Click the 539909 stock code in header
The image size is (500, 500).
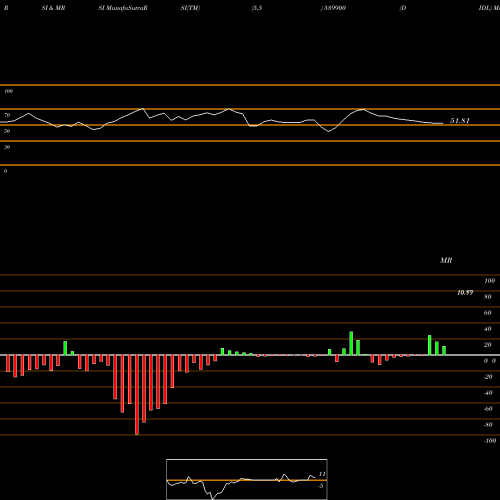click(334, 8)
